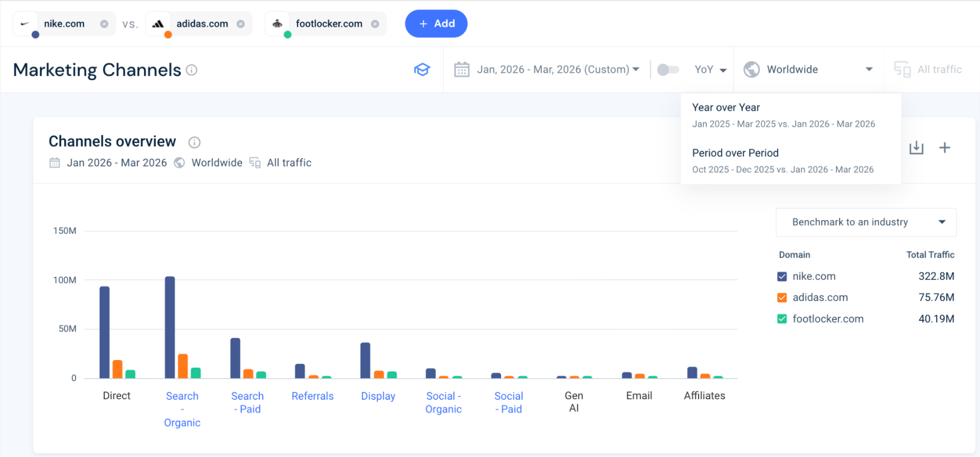980x457 pixels.
Task: Open the Social - Organic channel link
Action: (444, 403)
